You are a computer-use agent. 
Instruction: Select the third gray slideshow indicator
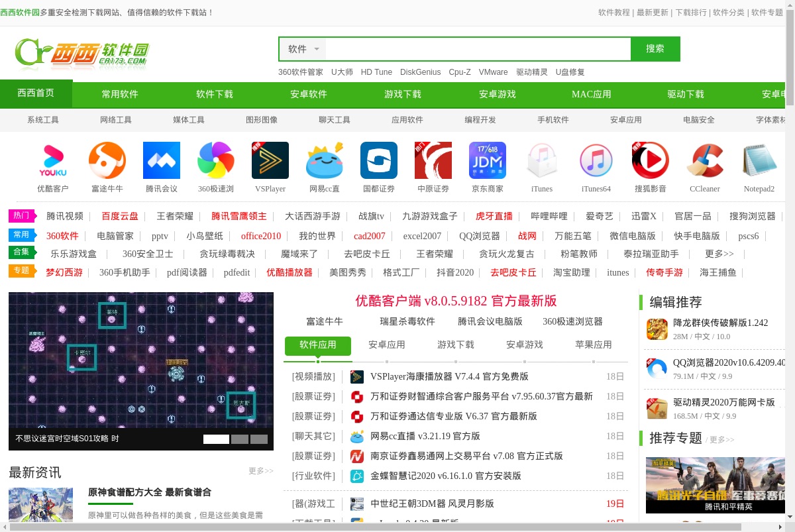click(x=259, y=439)
